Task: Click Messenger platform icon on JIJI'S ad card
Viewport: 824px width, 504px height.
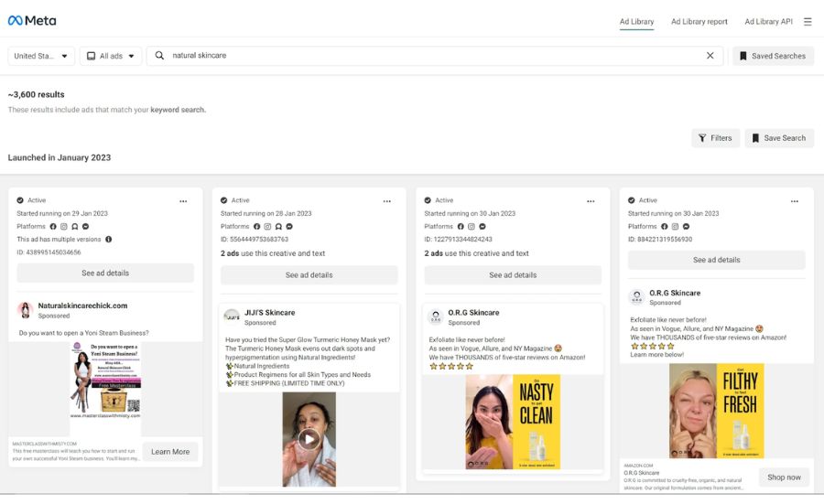Action: [289, 227]
